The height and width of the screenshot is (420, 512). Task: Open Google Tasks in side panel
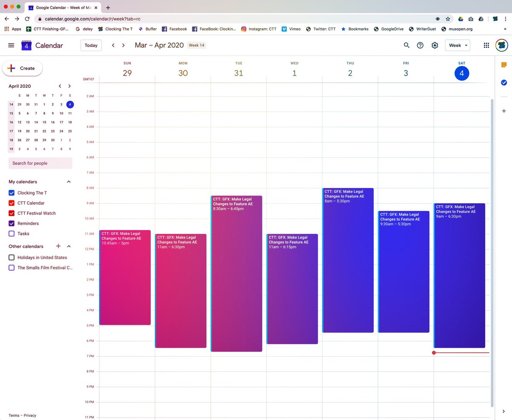point(503,82)
